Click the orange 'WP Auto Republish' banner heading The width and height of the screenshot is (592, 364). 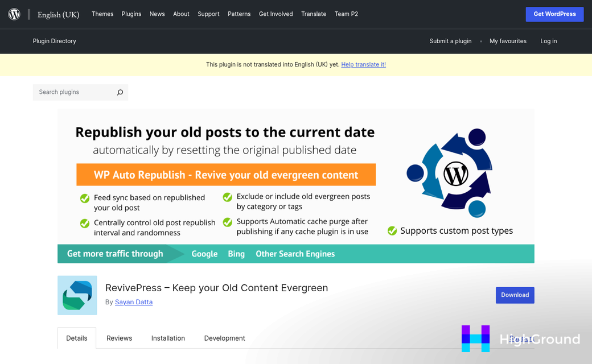click(x=226, y=175)
